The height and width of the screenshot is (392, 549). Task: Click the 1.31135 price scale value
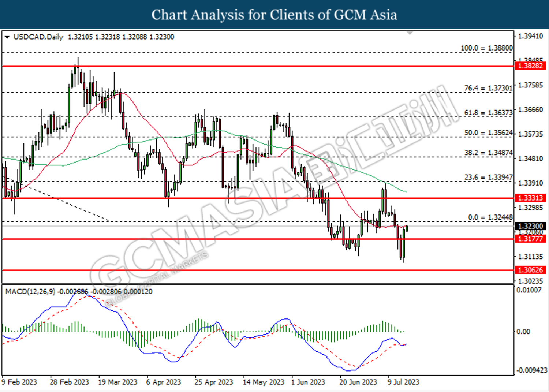pos(531,257)
